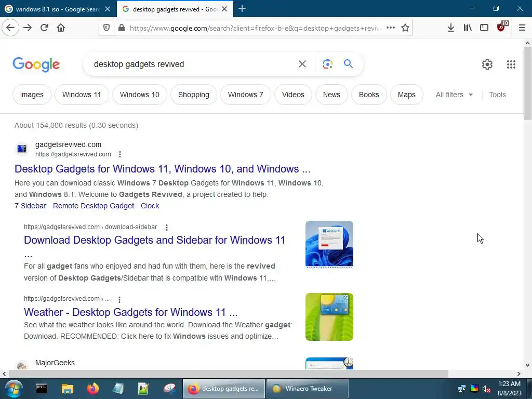Screen dimensions: 532x399
Task: Filter results by Windows 7
Action: [x=246, y=95]
